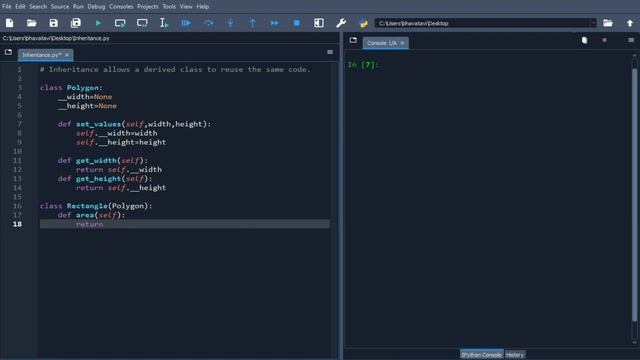This screenshot has width=640, height=360.
Task: Run the file with green play
Action: pyautogui.click(x=98, y=23)
